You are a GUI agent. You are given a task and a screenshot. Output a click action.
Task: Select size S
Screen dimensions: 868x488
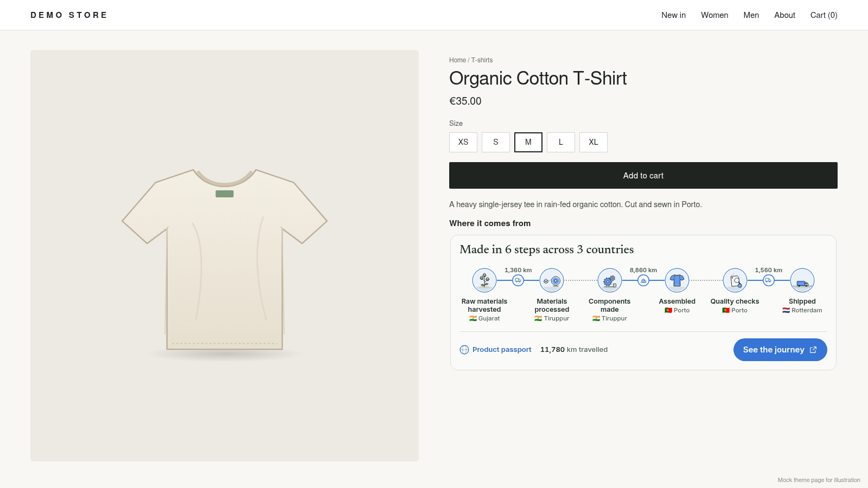point(496,142)
